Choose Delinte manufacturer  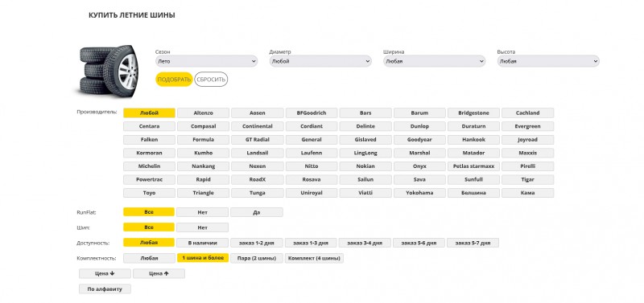click(365, 126)
